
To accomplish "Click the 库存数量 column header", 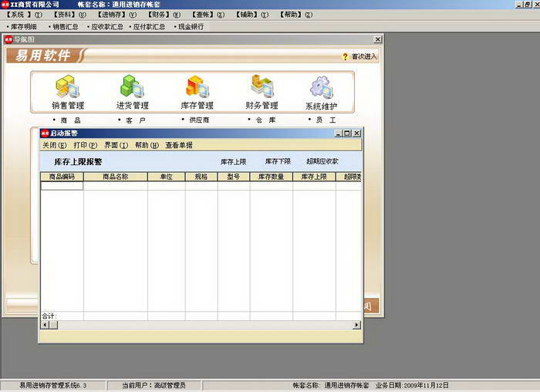I will [271, 177].
